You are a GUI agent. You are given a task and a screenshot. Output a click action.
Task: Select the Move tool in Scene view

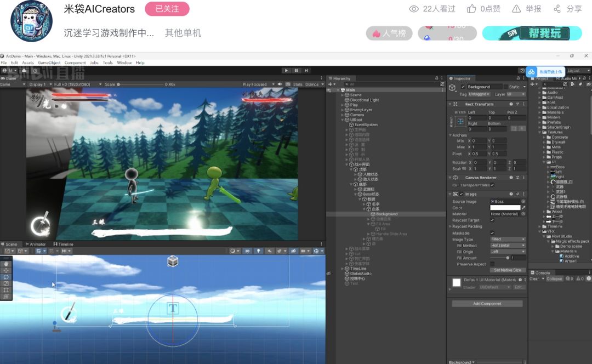coord(6,270)
